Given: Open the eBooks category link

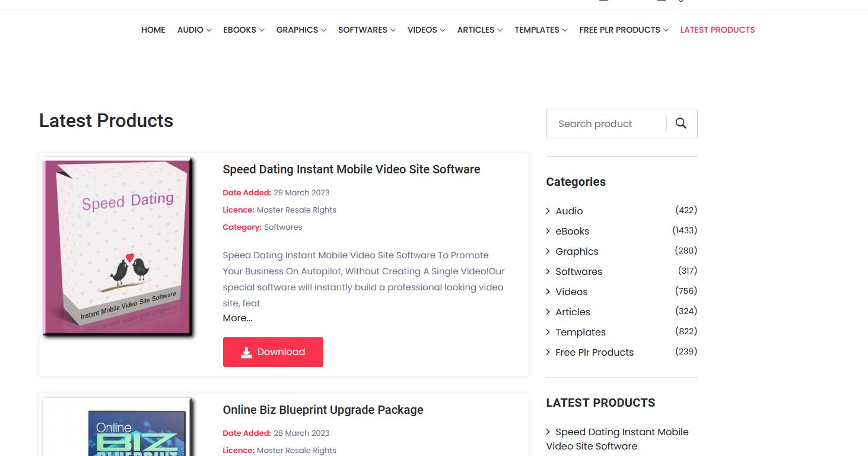Looking at the screenshot, I should click(573, 231).
